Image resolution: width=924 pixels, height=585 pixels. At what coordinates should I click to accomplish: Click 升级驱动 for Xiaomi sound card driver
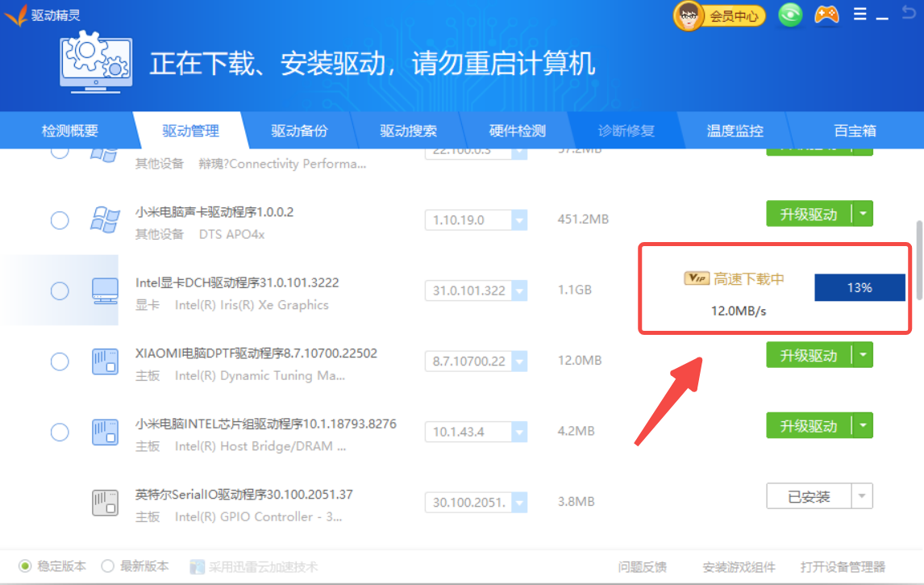(808, 214)
